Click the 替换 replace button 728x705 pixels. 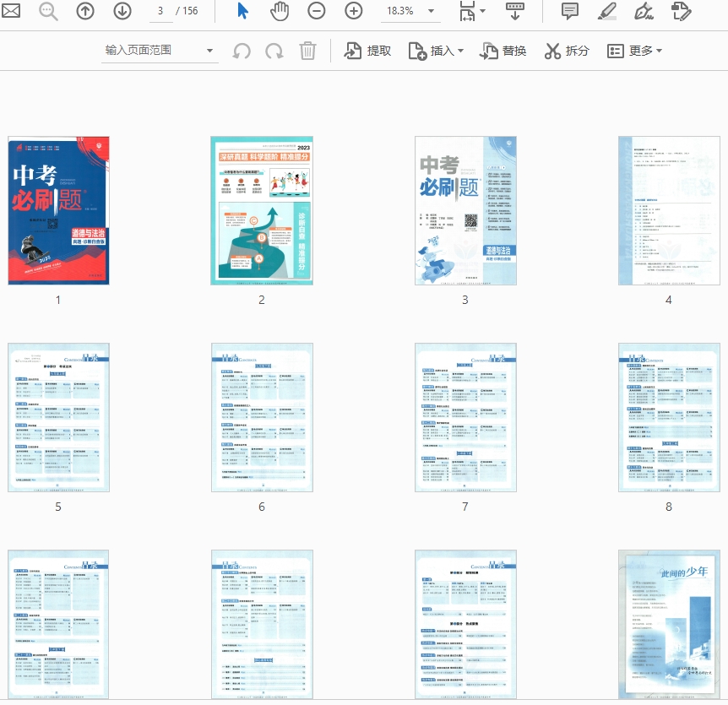[x=503, y=51]
